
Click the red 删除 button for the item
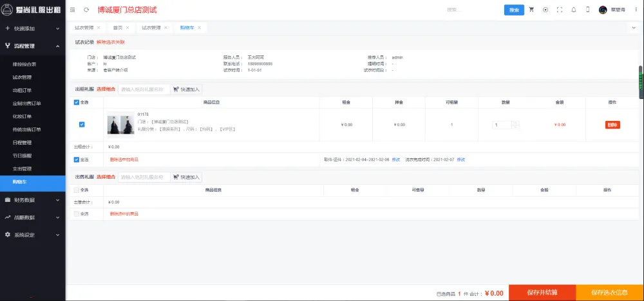(x=612, y=125)
